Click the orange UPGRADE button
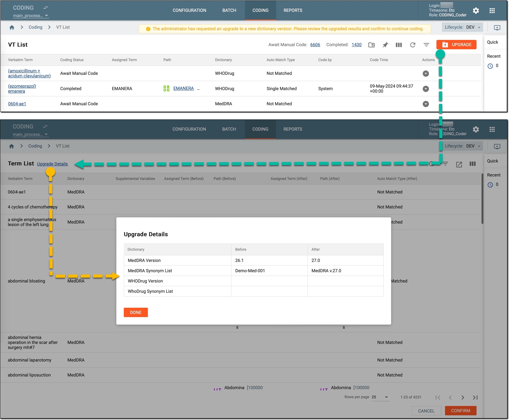509x420 pixels. pos(456,45)
